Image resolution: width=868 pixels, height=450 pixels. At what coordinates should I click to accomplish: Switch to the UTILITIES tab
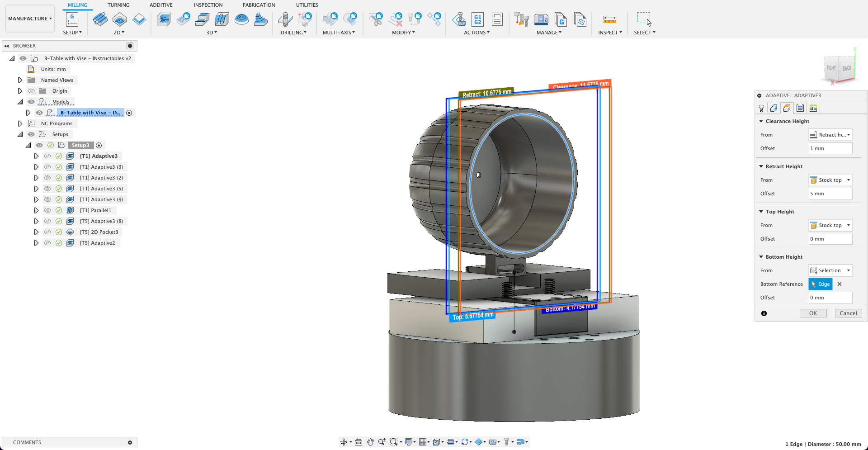307,5
